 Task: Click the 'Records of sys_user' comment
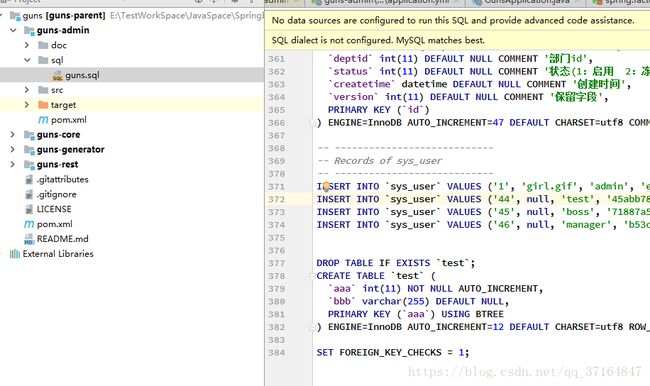coord(380,161)
